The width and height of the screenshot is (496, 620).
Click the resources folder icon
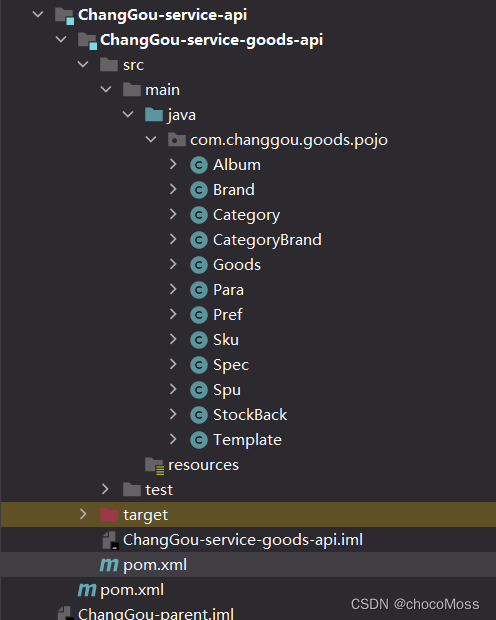pos(154,465)
